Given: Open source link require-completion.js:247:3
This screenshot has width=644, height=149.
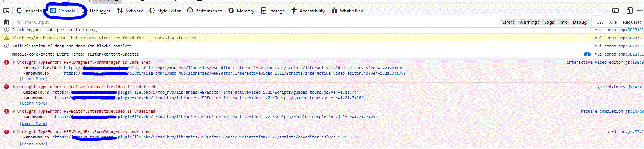Looking at the screenshot, I should [612, 111].
